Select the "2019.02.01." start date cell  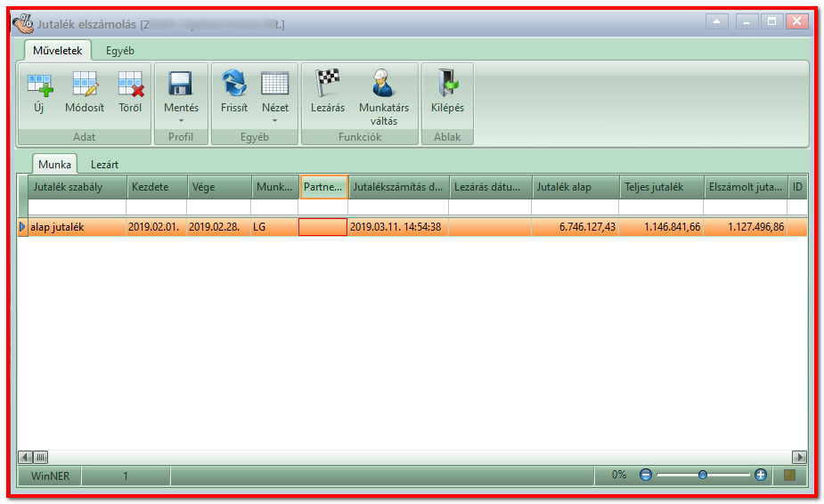pos(157,227)
